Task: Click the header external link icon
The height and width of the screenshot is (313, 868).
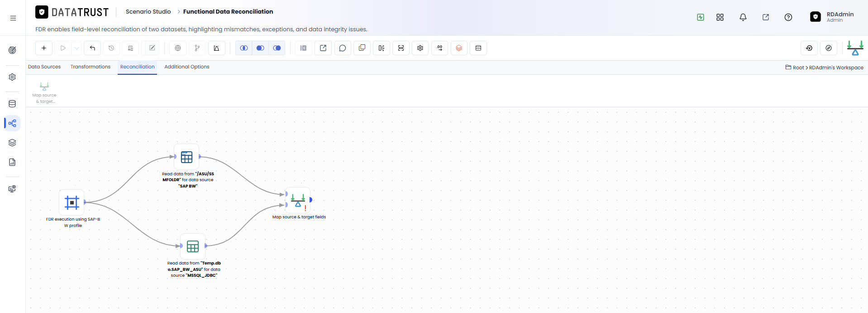Action: coord(766,17)
